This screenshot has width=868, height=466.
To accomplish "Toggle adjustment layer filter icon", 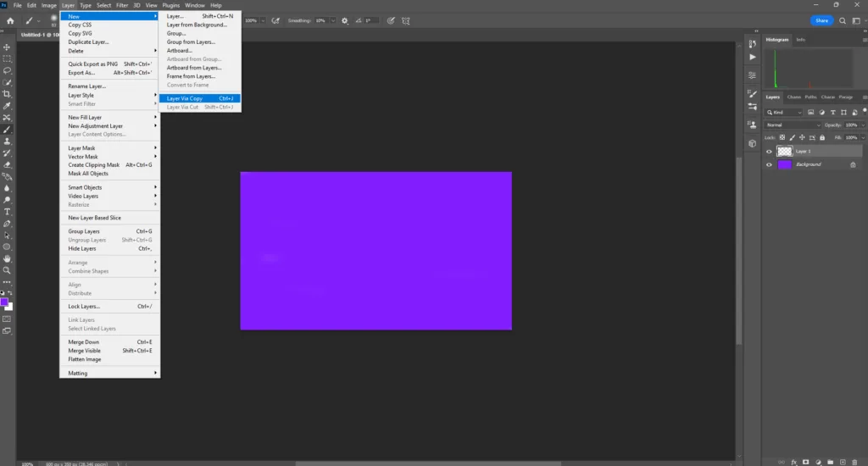I will click(x=821, y=112).
